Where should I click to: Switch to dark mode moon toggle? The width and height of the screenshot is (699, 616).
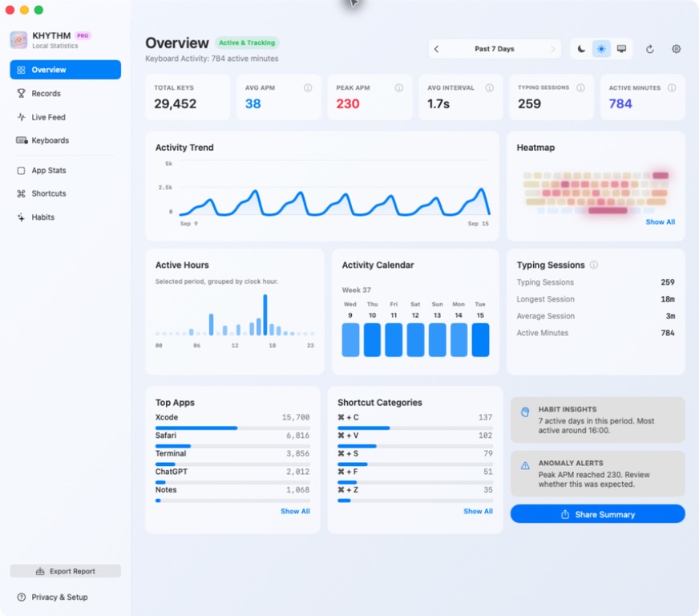click(x=581, y=49)
